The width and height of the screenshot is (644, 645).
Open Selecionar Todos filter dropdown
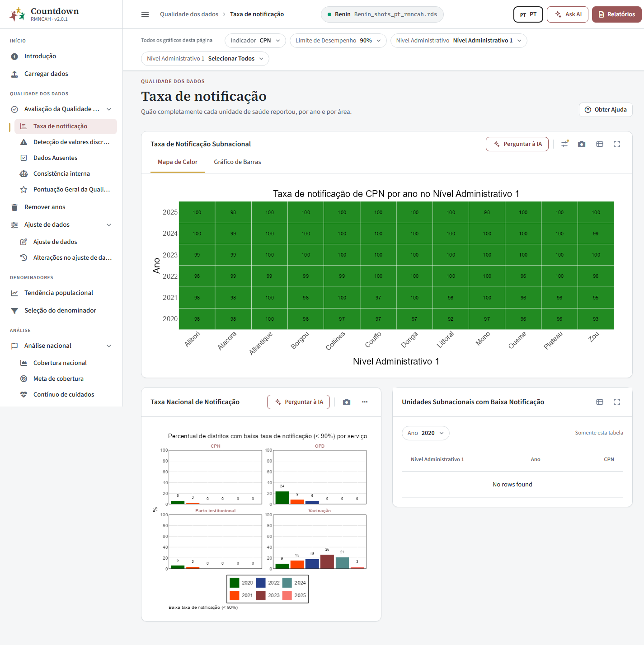tap(205, 59)
